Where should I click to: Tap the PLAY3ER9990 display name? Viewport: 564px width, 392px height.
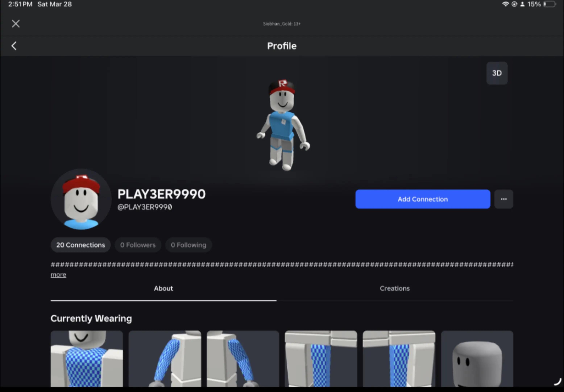coord(161,194)
